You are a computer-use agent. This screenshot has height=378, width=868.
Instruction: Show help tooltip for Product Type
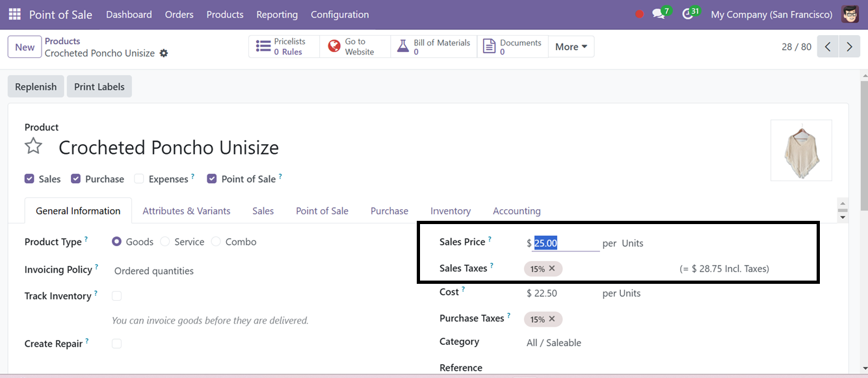point(86,239)
